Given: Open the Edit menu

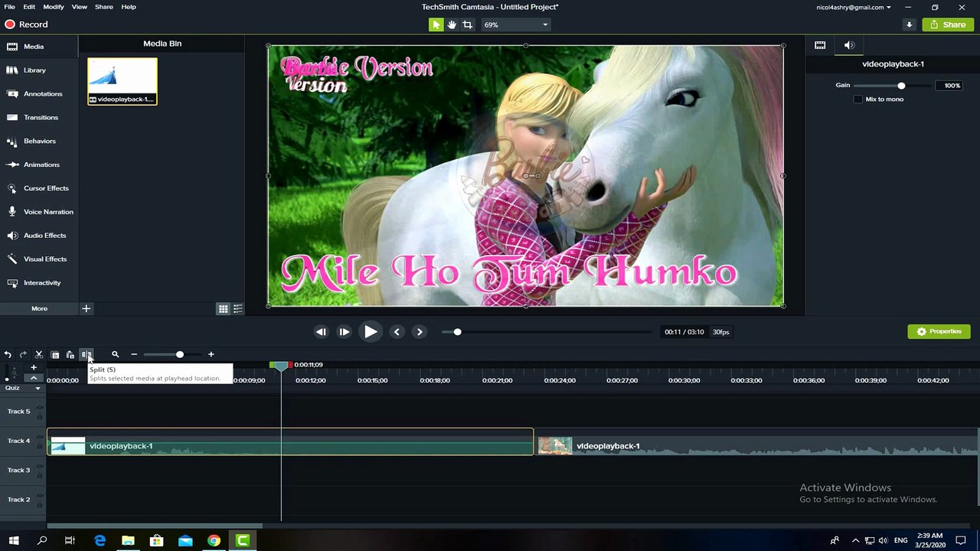Looking at the screenshot, I should click(29, 7).
